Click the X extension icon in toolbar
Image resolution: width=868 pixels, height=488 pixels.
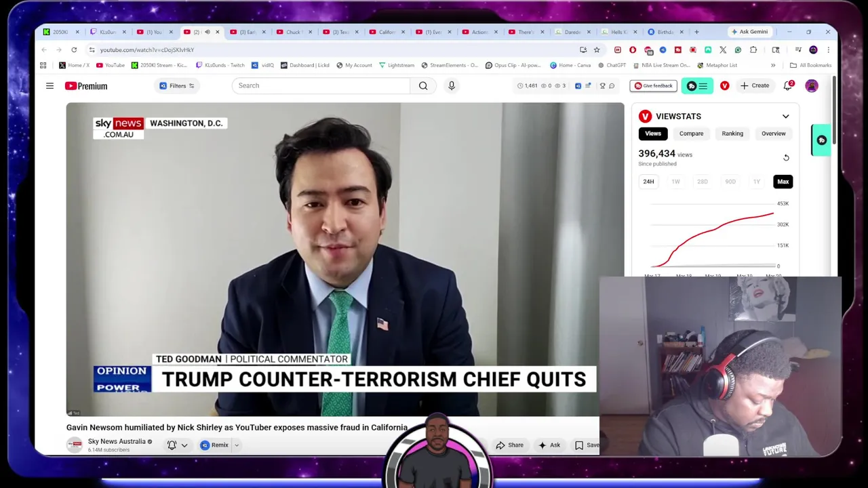pyautogui.click(x=723, y=49)
